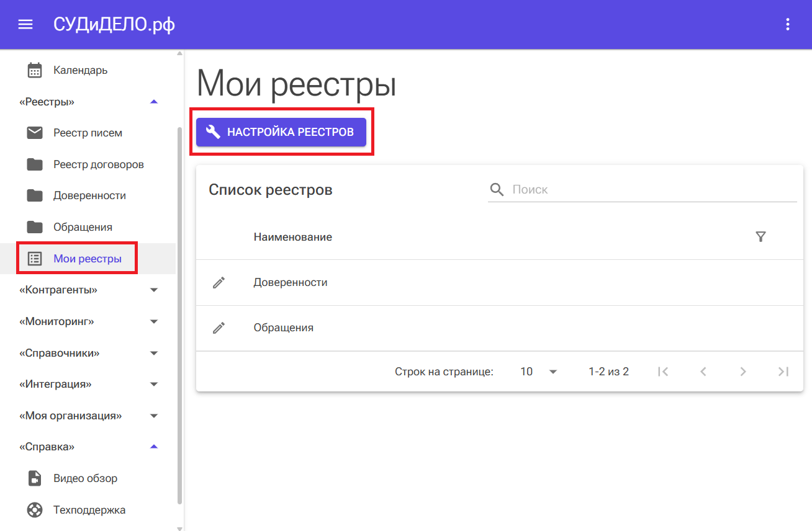This screenshot has height=531, width=812.
Task: Open Техподдержка in the sidebar
Action: coord(89,510)
